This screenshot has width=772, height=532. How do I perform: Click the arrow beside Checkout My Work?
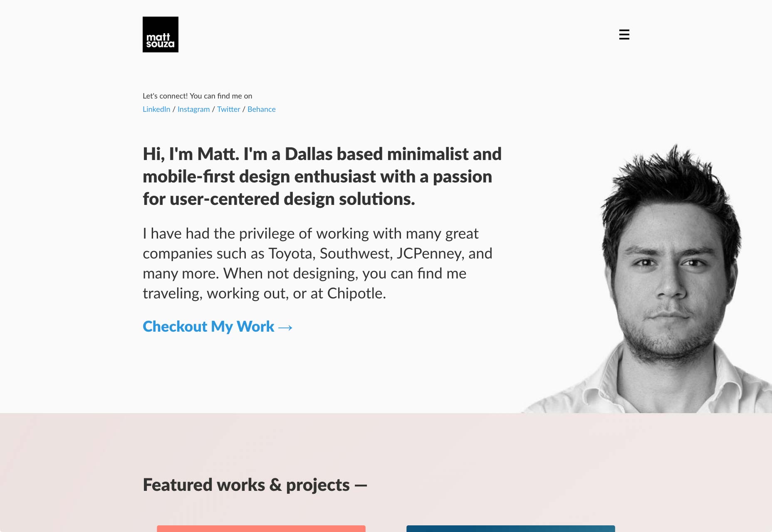tap(285, 328)
